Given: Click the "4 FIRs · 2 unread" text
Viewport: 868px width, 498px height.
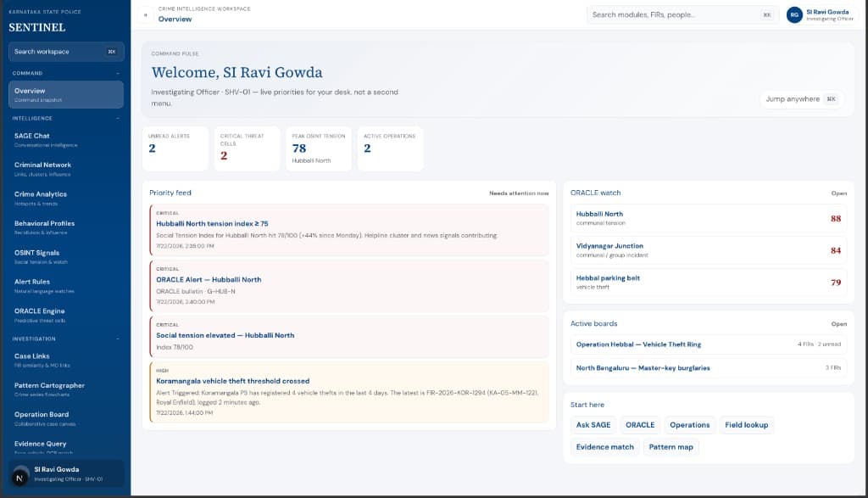Looking at the screenshot, I should [819, 344].
